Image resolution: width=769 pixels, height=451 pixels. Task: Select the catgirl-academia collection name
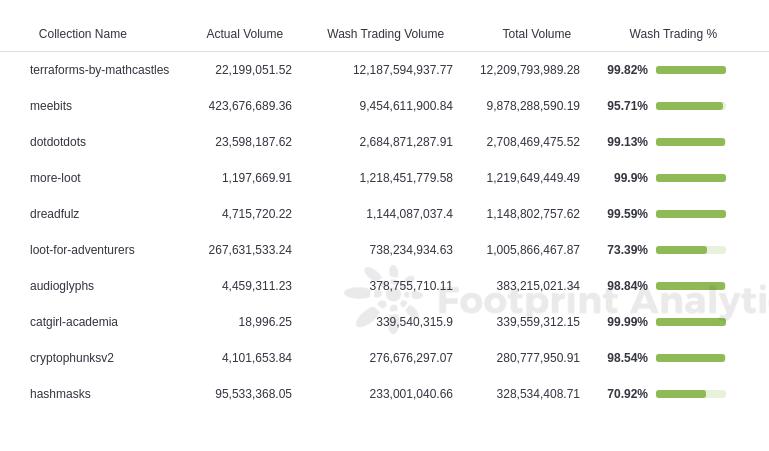pos(74,322)
